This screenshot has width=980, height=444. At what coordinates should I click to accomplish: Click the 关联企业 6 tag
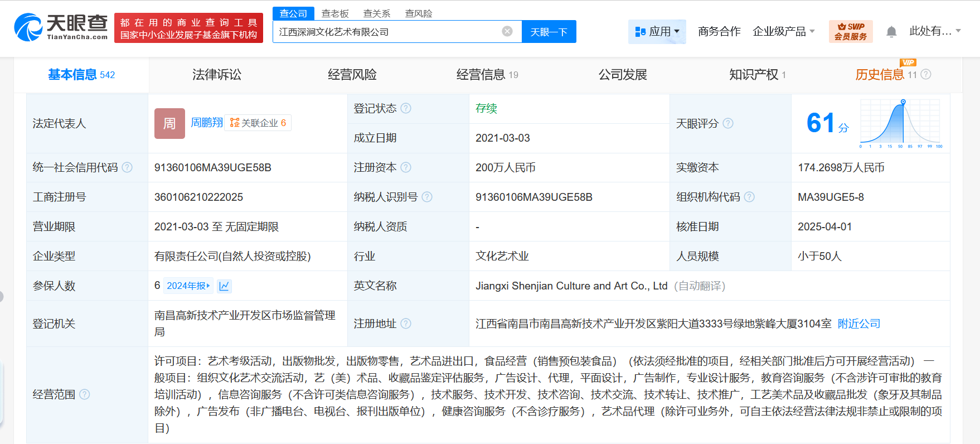[x=258, y=123]
